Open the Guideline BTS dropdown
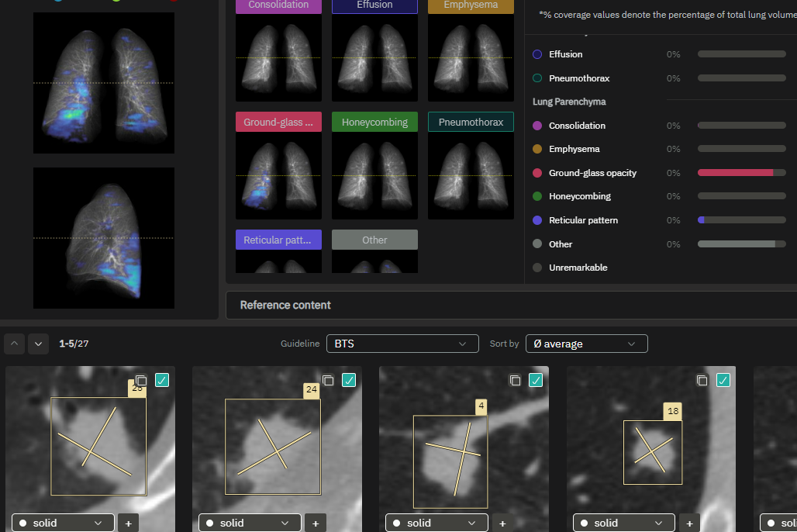This screenshot has width=797, height=532. point(402,344)
